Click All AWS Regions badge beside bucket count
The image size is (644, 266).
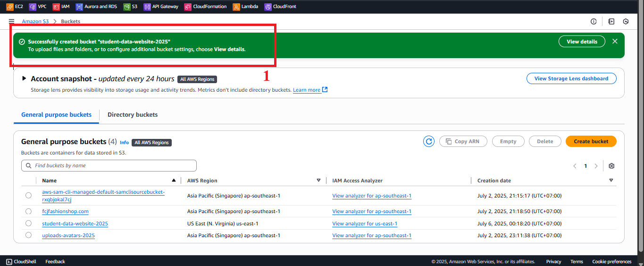pos(151,142)
